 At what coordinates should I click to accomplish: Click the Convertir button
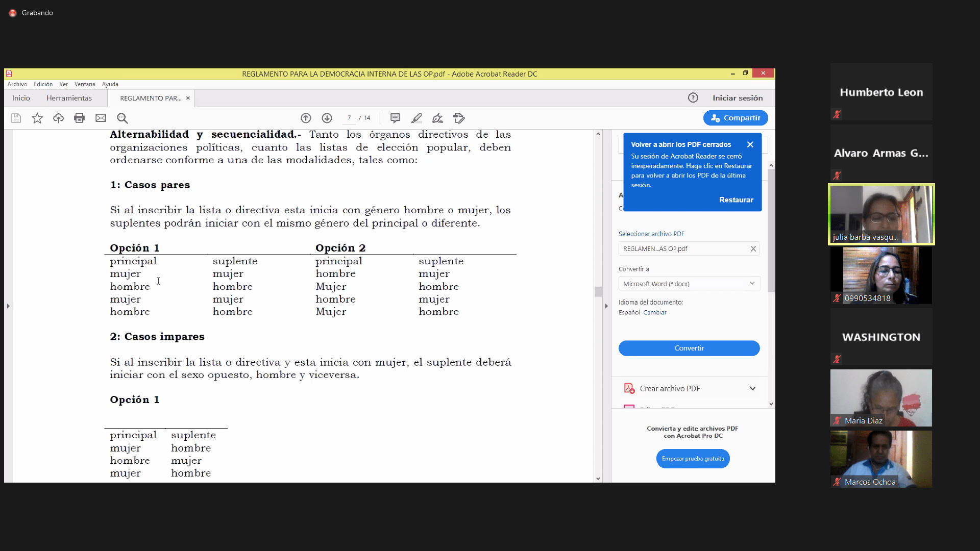(x=689, y=348)
